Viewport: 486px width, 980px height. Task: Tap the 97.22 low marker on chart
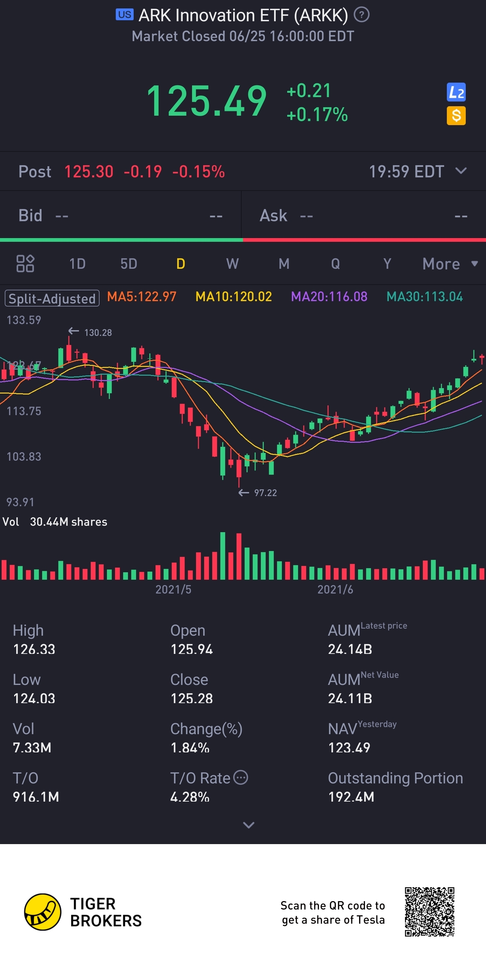(258, 493)
